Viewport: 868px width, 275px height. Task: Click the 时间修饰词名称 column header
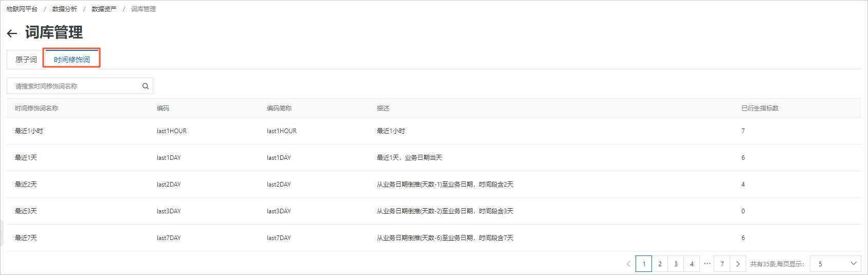tap(37, 108)
